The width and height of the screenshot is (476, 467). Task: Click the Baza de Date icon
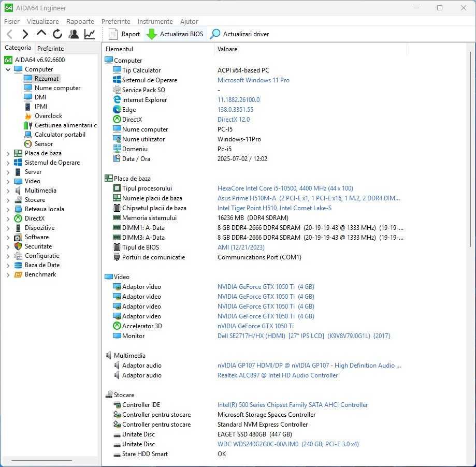(x=18, y=265)
